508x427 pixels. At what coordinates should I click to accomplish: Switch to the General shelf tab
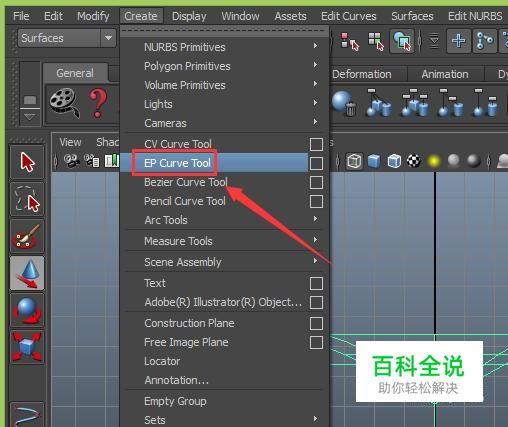(75, 73)
